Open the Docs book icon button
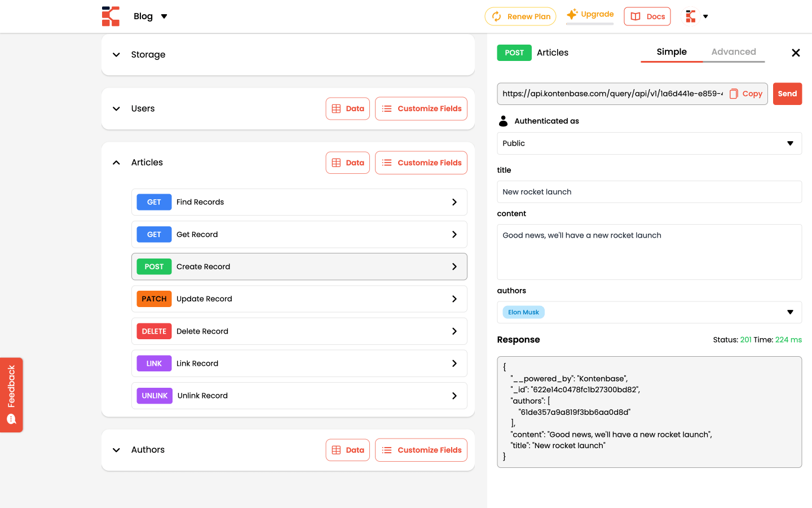Image resolution: width=812 pixels, height=508 pixels. click(636, 16)
